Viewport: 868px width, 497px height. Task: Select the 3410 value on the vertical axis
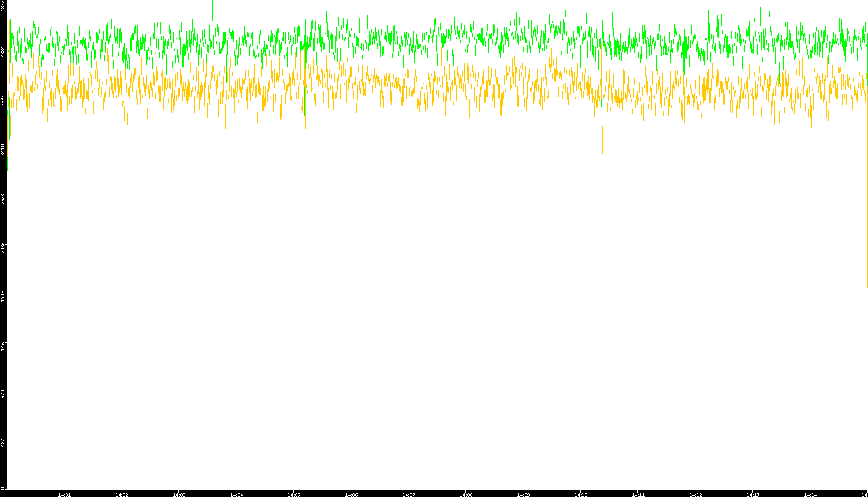click(x=3, y=149)
